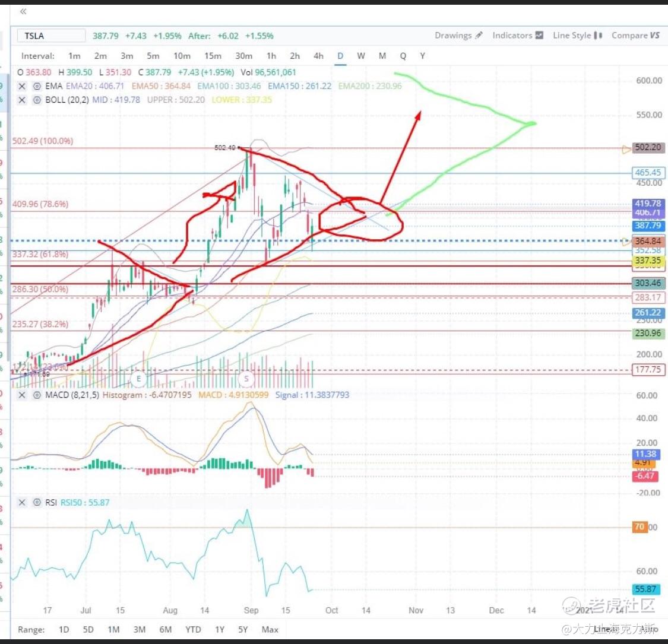Select the 1h interval
Viewport: 668px width, 644px height.
tap(271, 56)
